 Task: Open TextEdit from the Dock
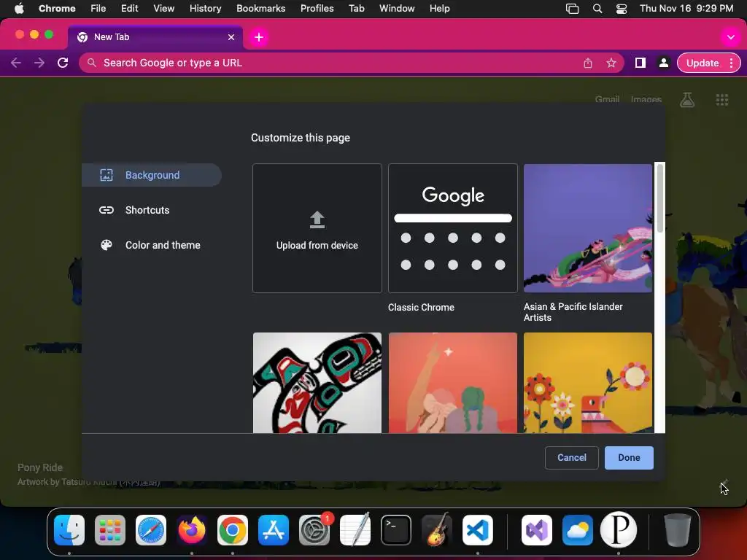tap(355, 530)
